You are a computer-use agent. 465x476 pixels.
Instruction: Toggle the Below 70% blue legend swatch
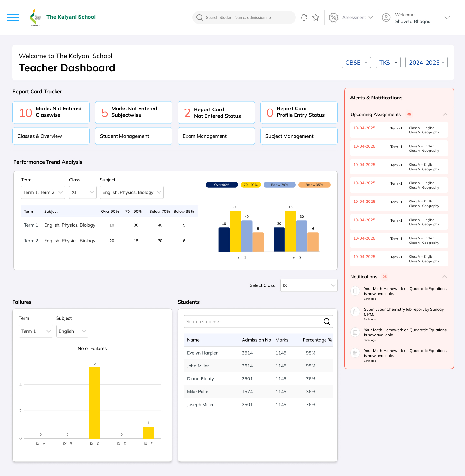279,185
